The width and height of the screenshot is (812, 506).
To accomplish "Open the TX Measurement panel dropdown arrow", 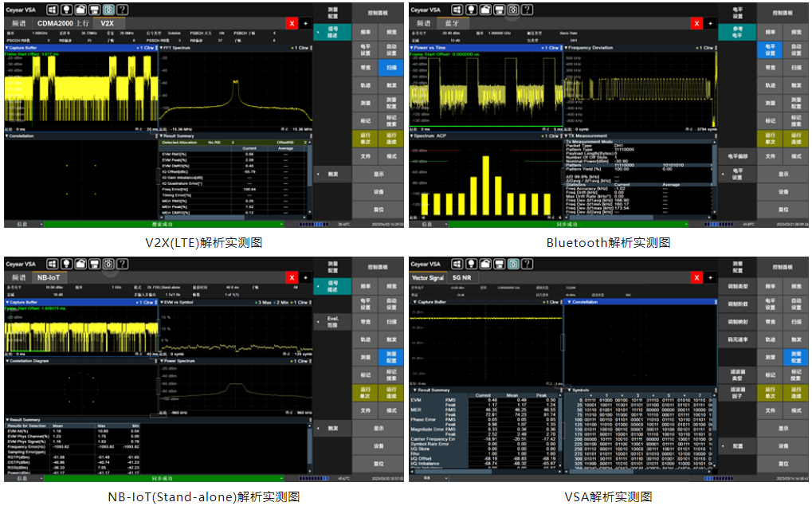I will tap(566, 136).
